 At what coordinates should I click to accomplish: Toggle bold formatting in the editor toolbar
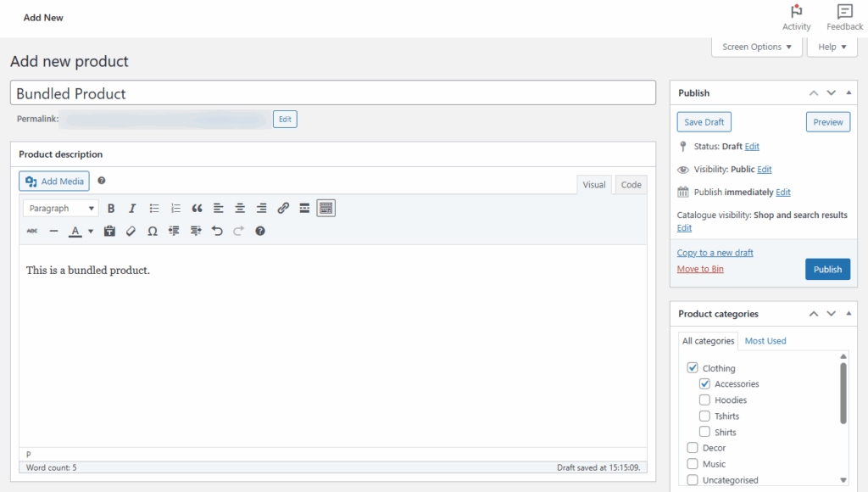click(111, 208)
